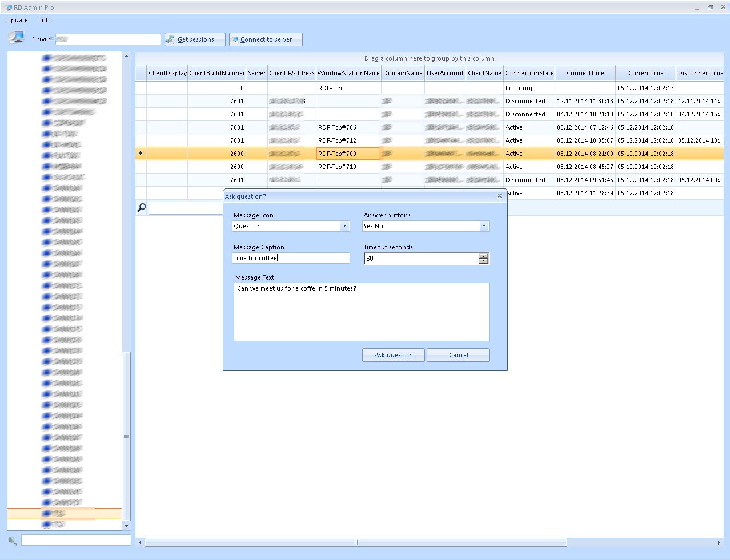Viewport: 730px width, 560px height.
Task: Select the RDP-Tcp#712 session cell
Action: [x=348, y=140]
